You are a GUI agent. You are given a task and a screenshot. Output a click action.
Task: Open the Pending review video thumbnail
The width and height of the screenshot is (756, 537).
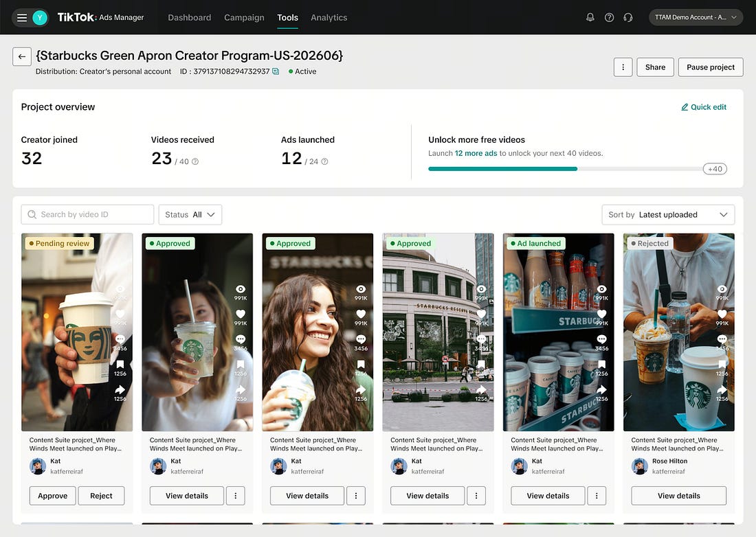(x=77, y=332)
